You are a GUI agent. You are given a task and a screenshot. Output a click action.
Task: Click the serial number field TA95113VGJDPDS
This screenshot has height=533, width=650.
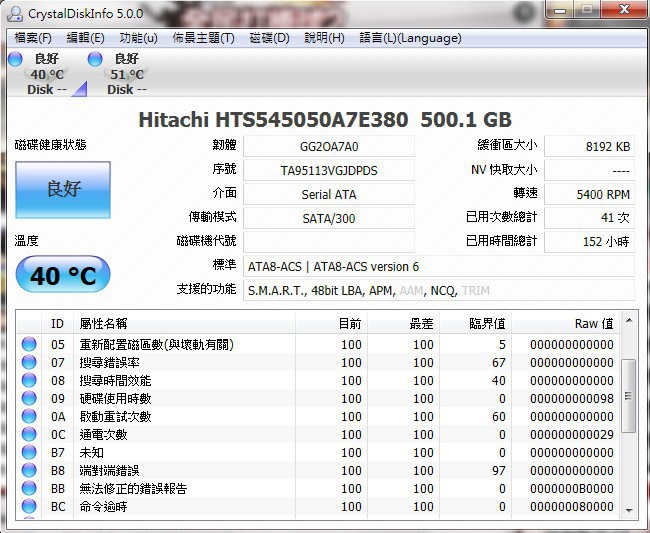(329, 170)
